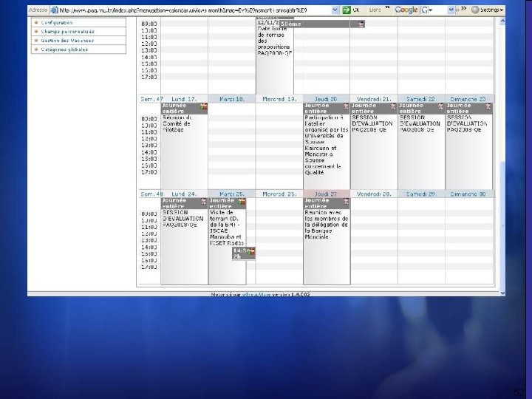Open the dropdown left of the overflow chevron
The height and width of the screenshot is (399, 532).
click(451, 10)
